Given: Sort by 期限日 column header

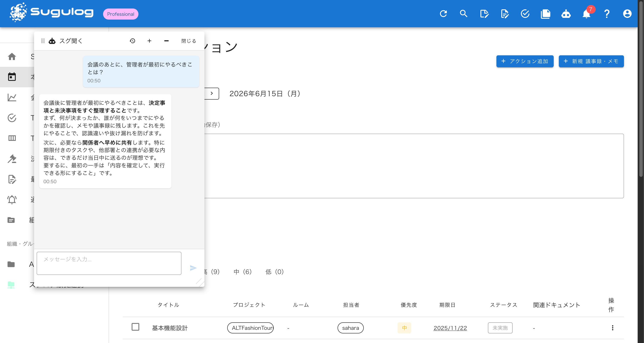Looking at the screenshot, I should click(447, 305).
